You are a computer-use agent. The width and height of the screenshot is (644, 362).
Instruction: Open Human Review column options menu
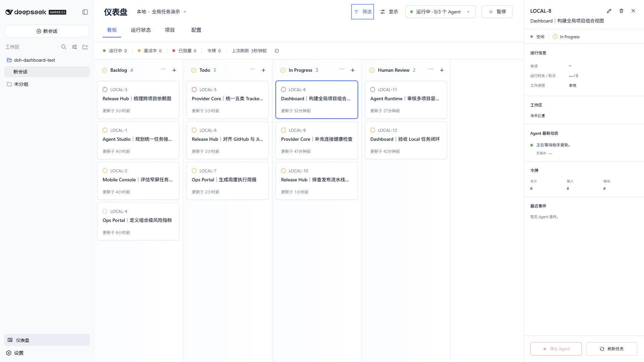(431, 69)
